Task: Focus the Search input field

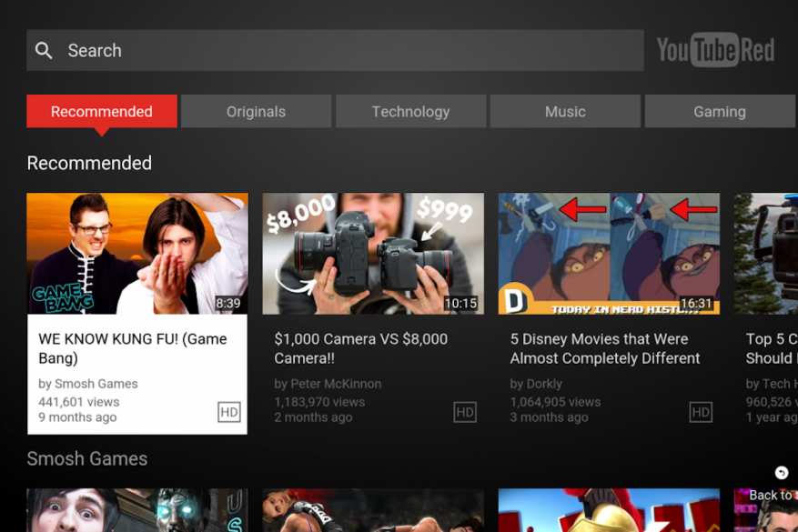Action: [335, 50]
